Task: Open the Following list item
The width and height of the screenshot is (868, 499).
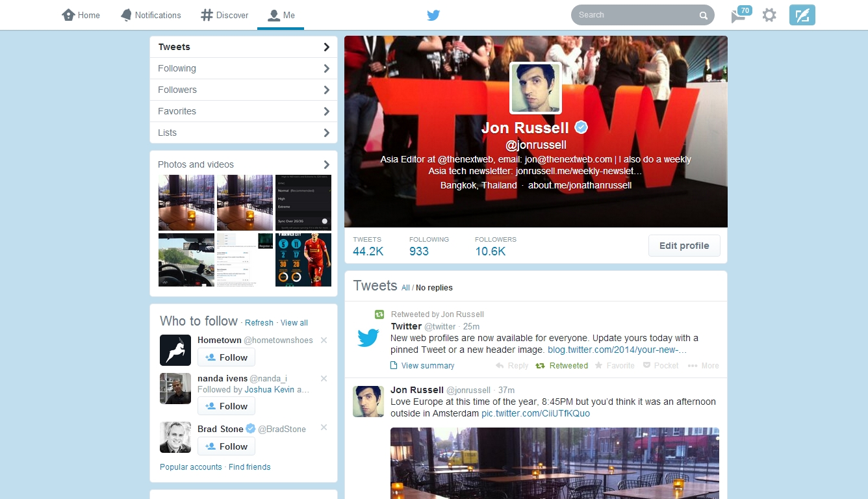Action: click(244, 68)
